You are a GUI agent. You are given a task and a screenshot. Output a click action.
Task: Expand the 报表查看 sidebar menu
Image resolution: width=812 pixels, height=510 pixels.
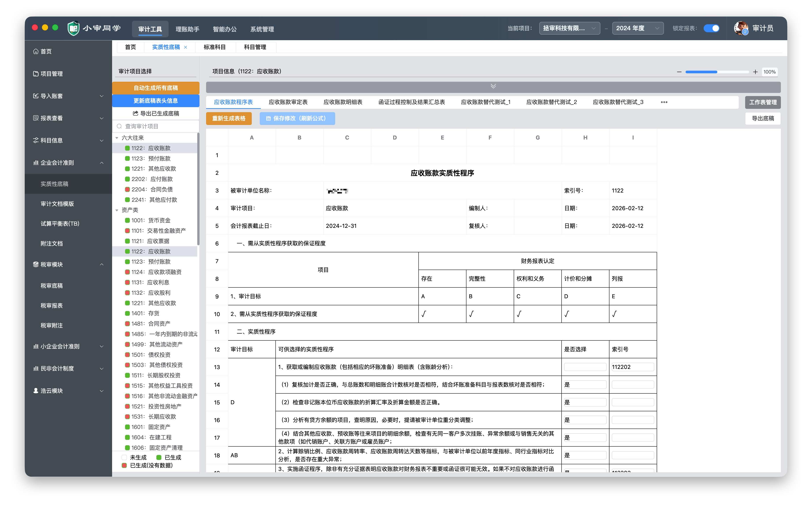[101, 118]
